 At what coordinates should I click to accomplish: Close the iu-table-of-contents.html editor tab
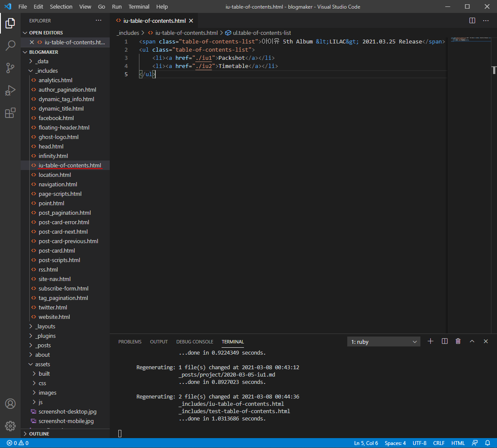191,21
